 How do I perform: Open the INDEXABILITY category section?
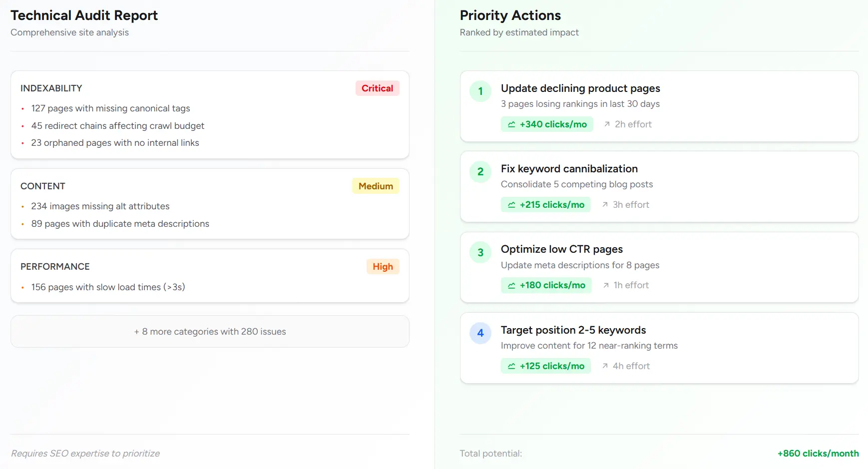210,115
